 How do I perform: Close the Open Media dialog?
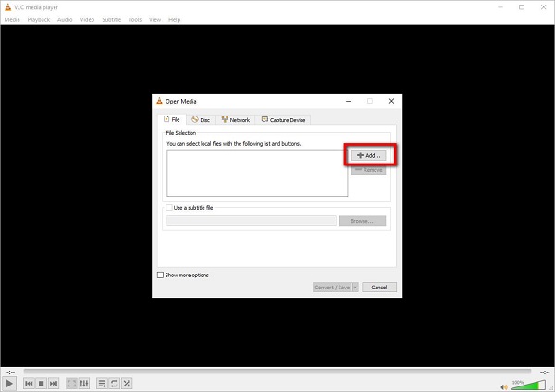tap(391, 101)
